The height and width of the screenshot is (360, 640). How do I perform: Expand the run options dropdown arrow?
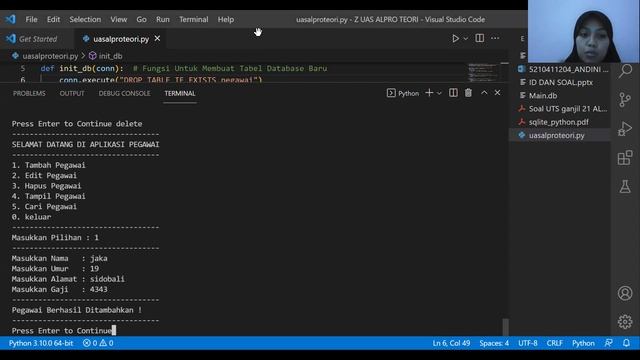465,38
